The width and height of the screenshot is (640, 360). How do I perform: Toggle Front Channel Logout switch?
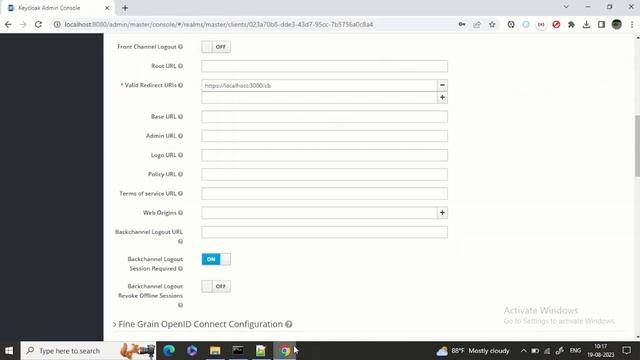click(216, 47)
